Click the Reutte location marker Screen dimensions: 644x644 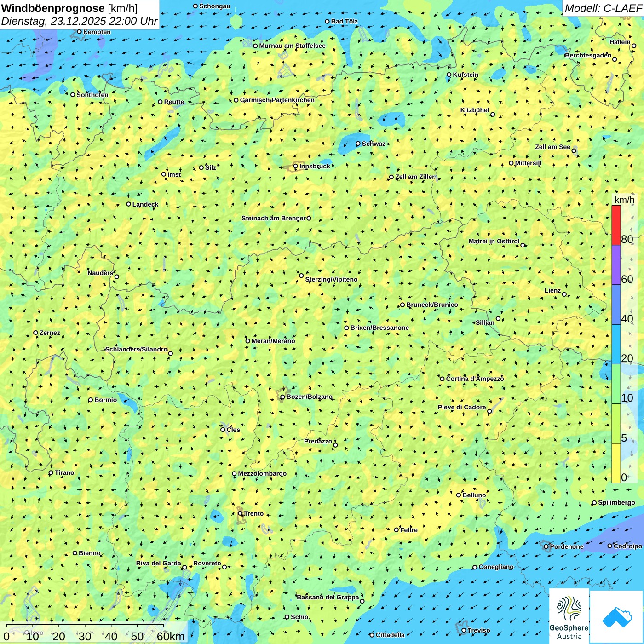pyautogui.click(x=160, y=102)
